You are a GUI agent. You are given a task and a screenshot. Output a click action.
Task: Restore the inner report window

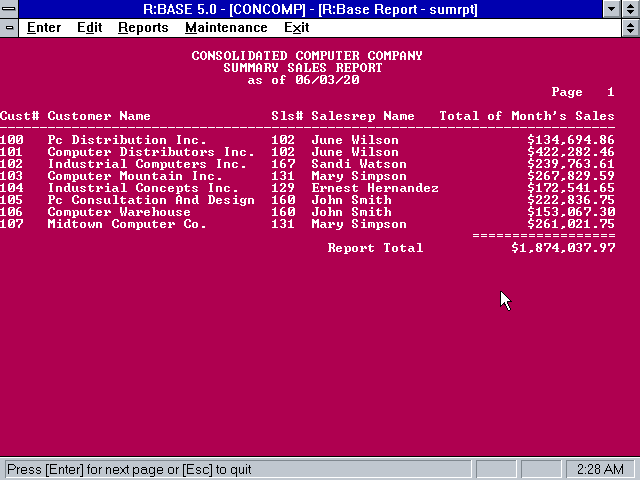coord(630,28)
